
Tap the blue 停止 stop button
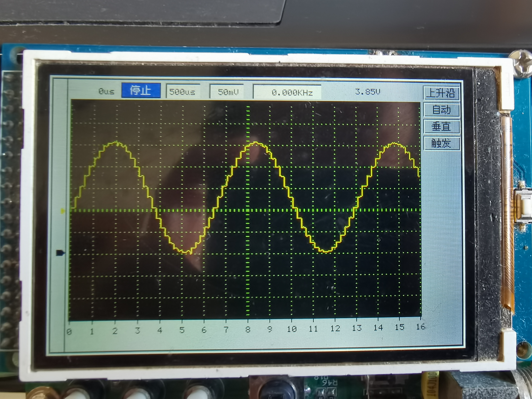click(x=141, y=91)
